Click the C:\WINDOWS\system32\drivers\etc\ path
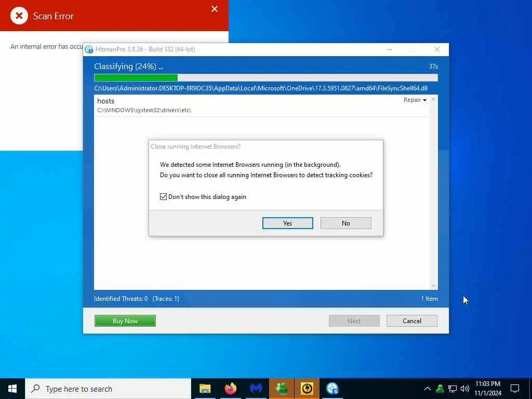The image size is (532, 399). (x=144, y=110)
